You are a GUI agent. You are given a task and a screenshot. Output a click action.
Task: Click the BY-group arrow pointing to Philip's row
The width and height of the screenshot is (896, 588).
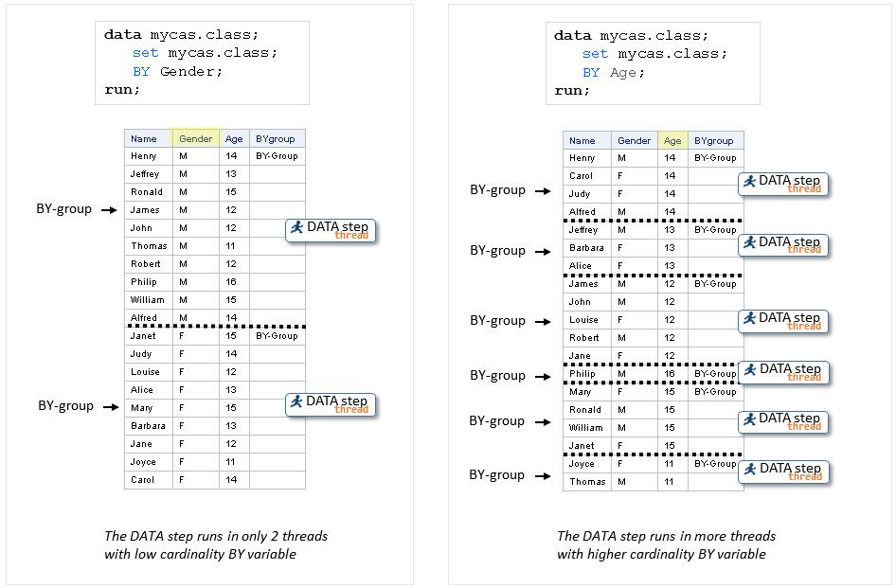(544, 376)
